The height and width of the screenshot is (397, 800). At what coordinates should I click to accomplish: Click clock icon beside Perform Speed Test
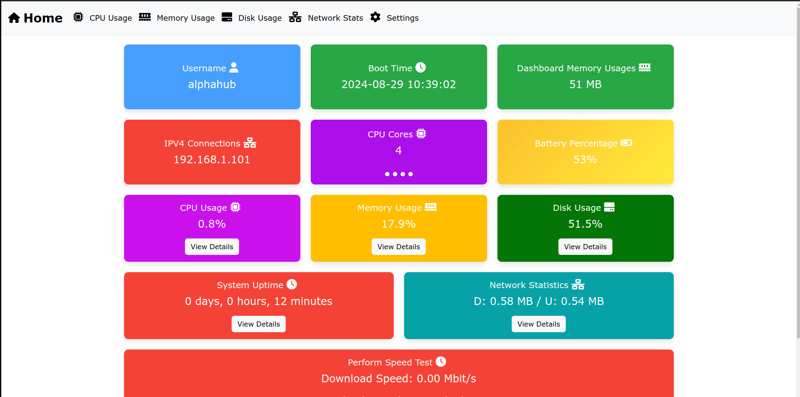441,361
